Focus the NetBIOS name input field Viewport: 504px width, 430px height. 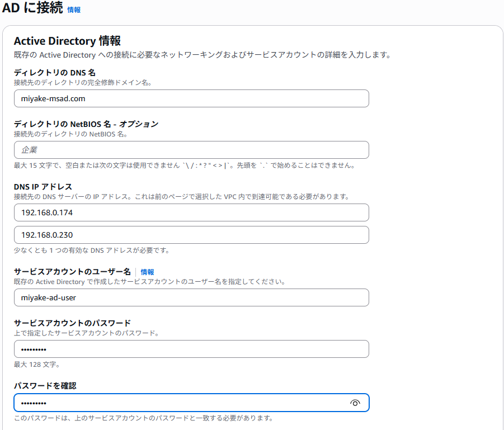(x=191, y=150)
